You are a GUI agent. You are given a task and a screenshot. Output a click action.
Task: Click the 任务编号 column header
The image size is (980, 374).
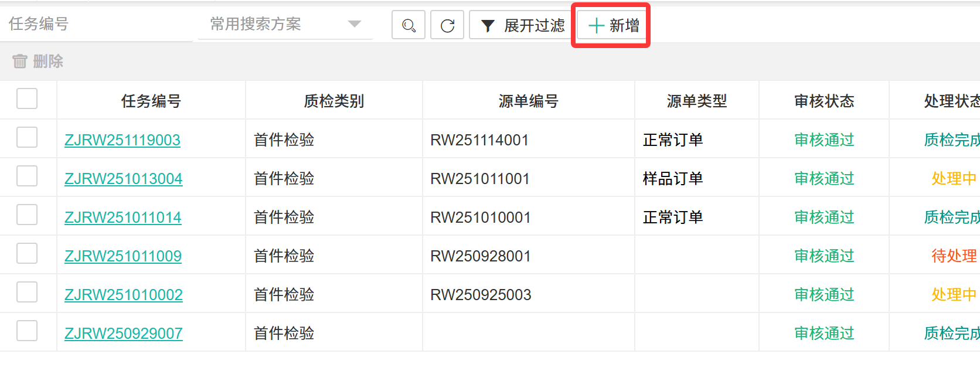151,101
